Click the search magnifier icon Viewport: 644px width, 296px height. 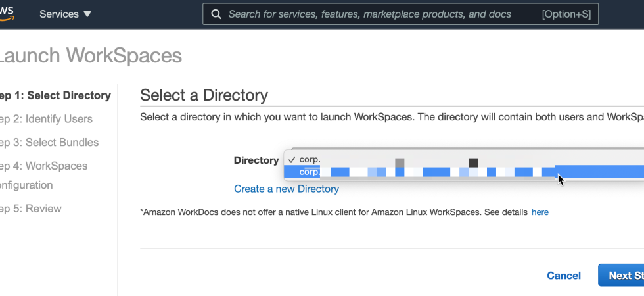click(x=216, y=14)
